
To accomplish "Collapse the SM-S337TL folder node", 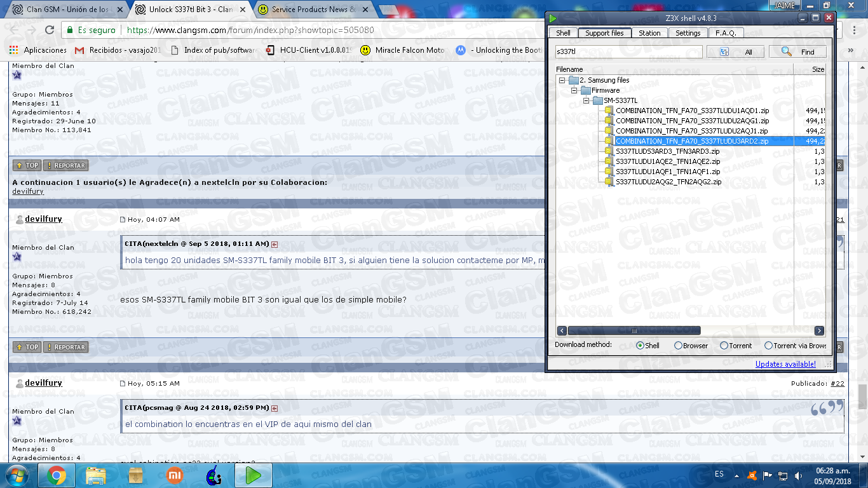I will 586,100.
